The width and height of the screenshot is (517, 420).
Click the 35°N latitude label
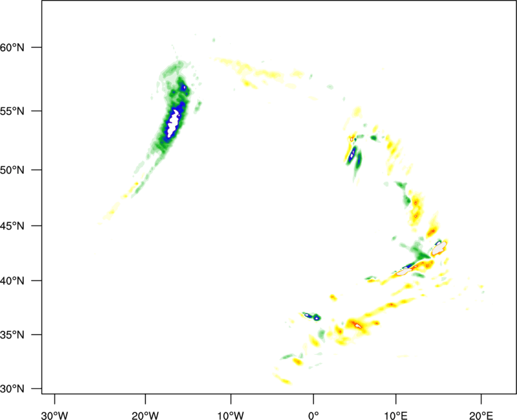coord(12,335)
